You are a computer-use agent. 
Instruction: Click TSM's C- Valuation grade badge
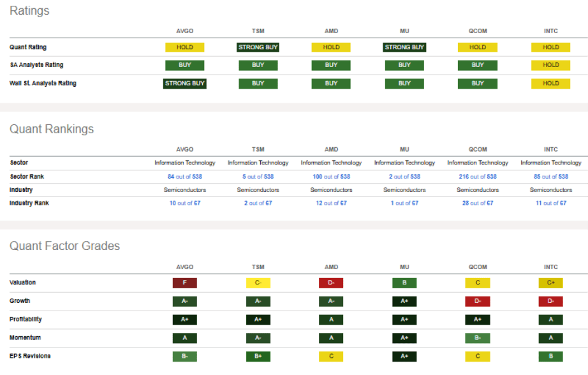click(258, 283)
